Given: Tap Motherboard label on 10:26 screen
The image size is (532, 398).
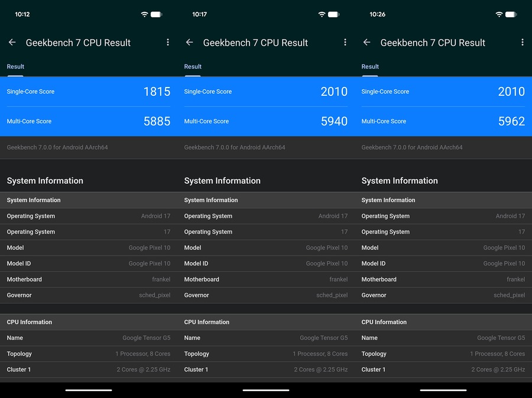Looking at the screenshot, I should point(379,279).
